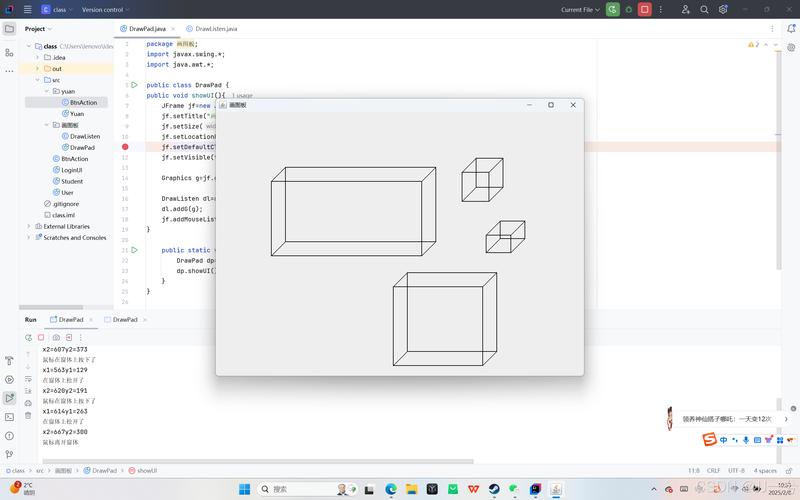Toggle the Project tool window folder icon
Image resolution: width=800 pixels, height=500 pixels.
coord(10,29)
